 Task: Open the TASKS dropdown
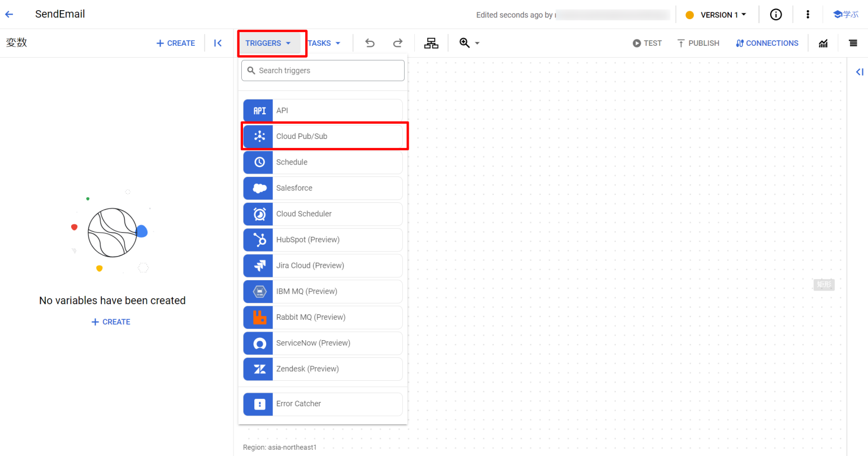(325, 43)
